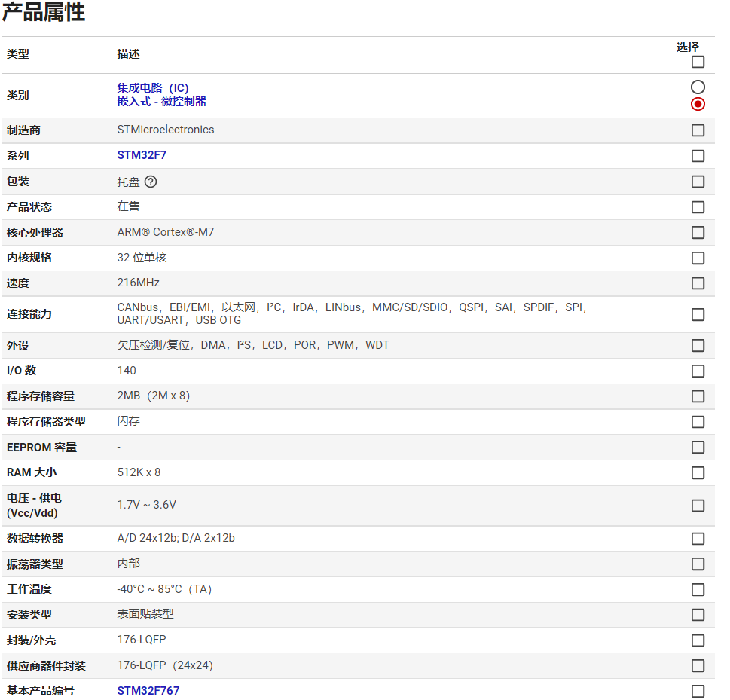Open the STM32F7 series link
Screen dimensions: 730x700
pos(142,156)
